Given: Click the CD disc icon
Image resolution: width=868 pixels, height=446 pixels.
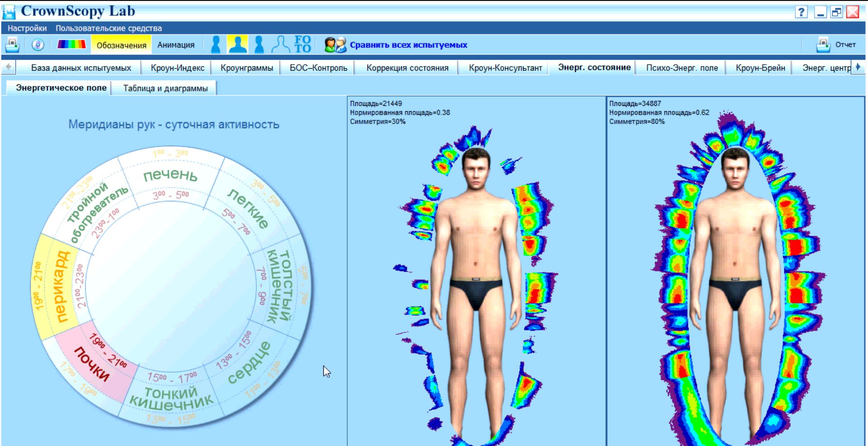Looking at the screenshot, I should [38, 45].
